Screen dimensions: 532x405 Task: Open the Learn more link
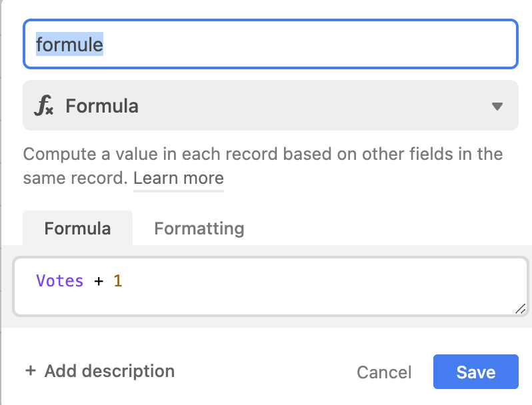coord(179,179)
